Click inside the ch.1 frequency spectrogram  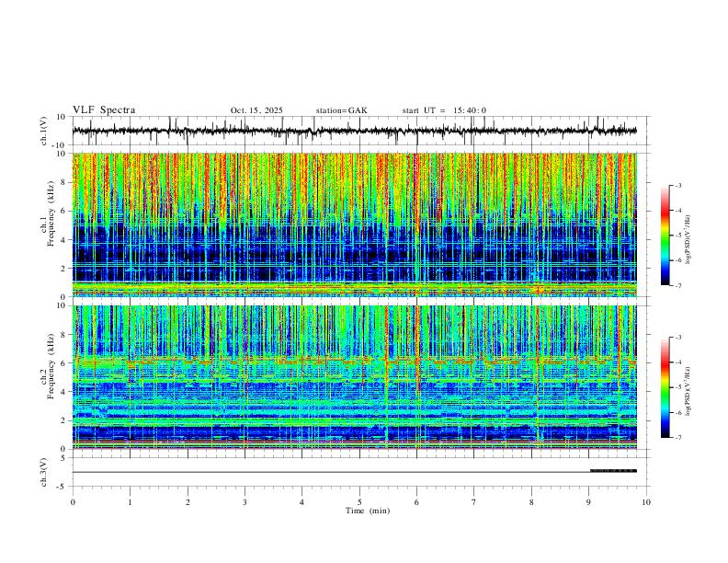354,224
